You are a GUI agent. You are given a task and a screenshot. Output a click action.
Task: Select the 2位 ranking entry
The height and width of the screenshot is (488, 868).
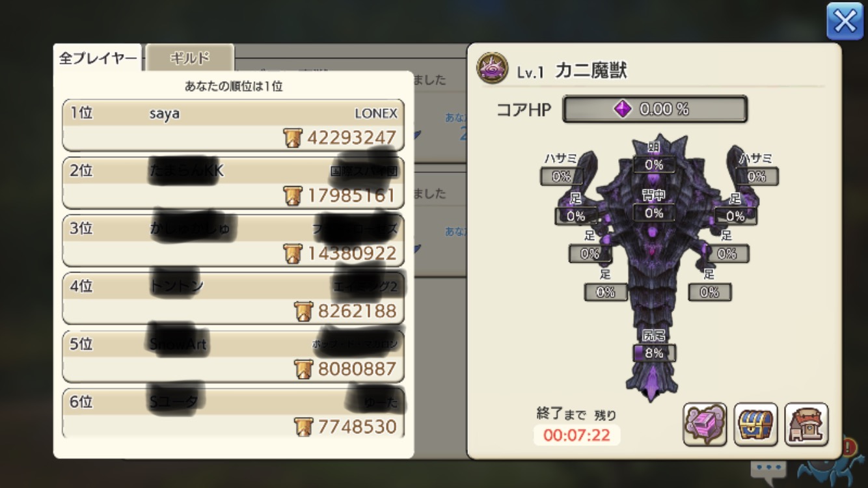(x=233, y=183)
